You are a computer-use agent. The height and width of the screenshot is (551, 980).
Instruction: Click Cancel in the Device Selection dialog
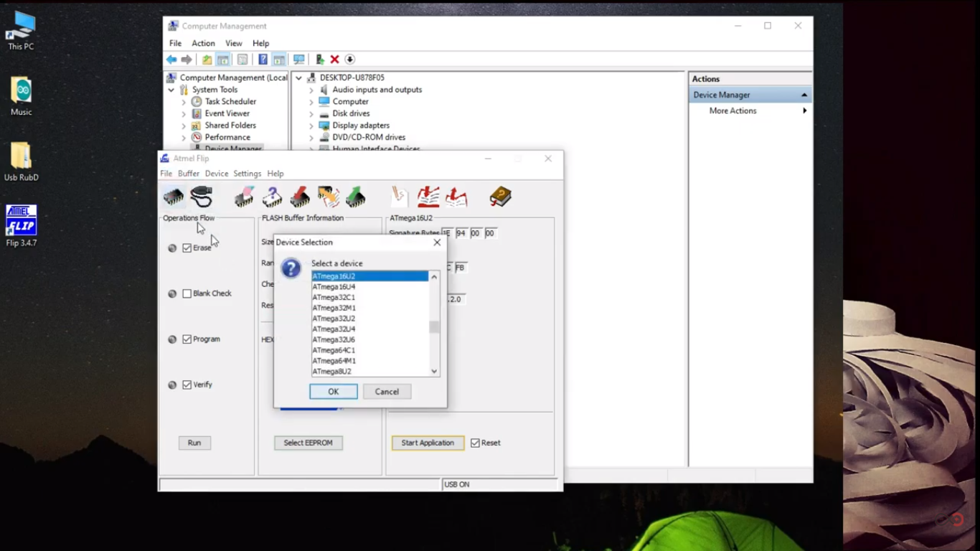point(387,392)
